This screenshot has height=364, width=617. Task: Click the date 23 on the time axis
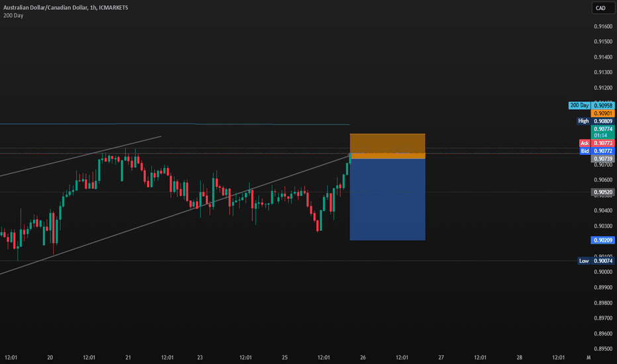[200, 357]
